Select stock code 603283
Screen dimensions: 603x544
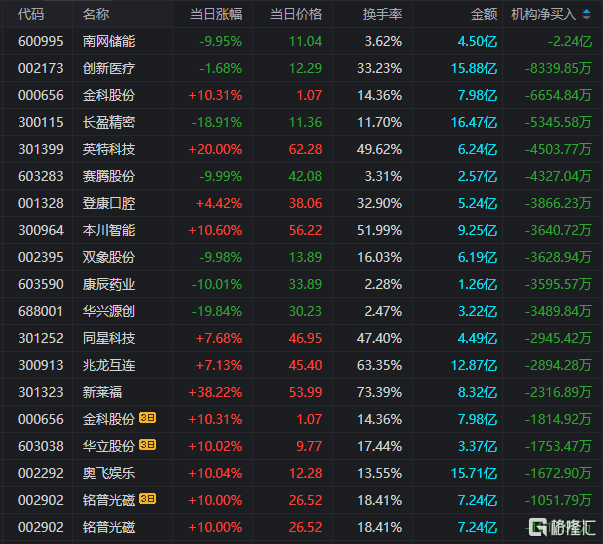(x=41, y=176)
